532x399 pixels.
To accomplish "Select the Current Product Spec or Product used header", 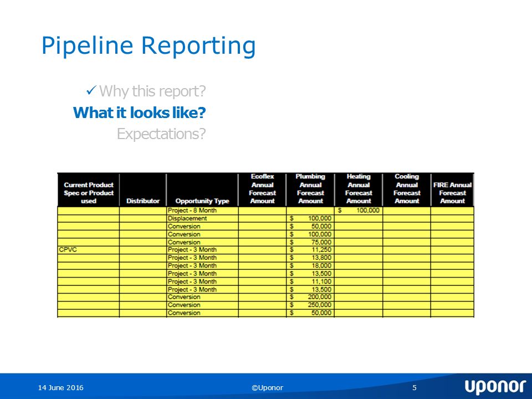I will (89, 190).
